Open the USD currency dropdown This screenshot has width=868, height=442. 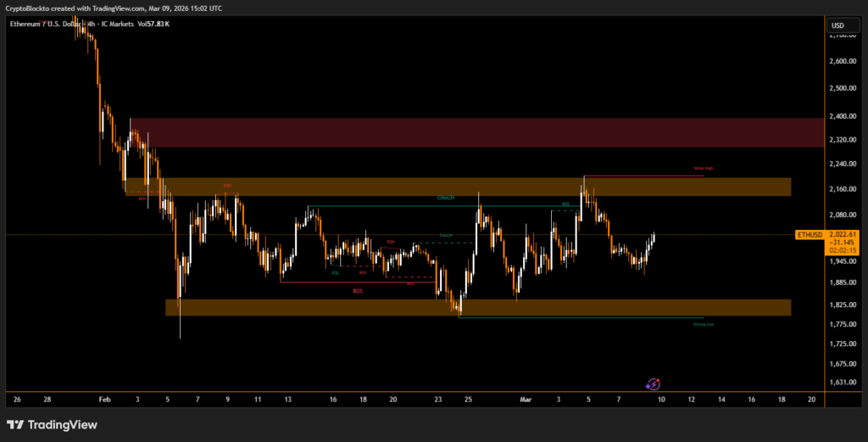837,25
